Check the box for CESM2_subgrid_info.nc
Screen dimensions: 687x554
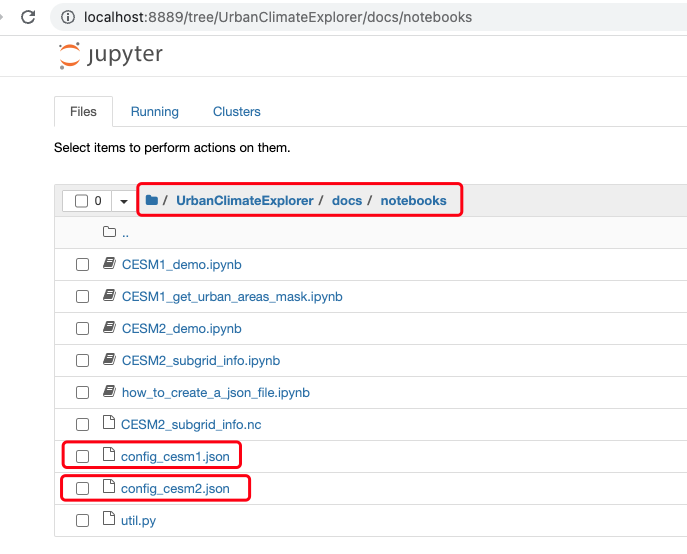coord(82,425)
